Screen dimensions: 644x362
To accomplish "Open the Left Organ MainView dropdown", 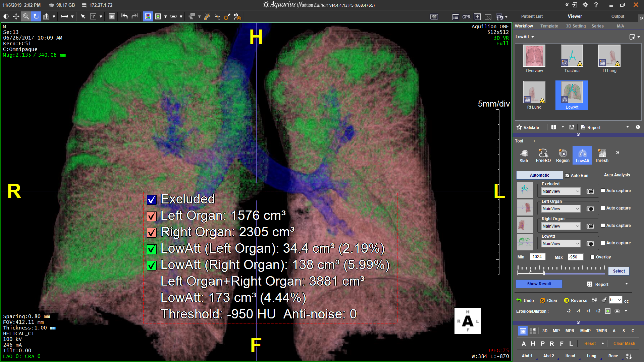I will (561, 209).
